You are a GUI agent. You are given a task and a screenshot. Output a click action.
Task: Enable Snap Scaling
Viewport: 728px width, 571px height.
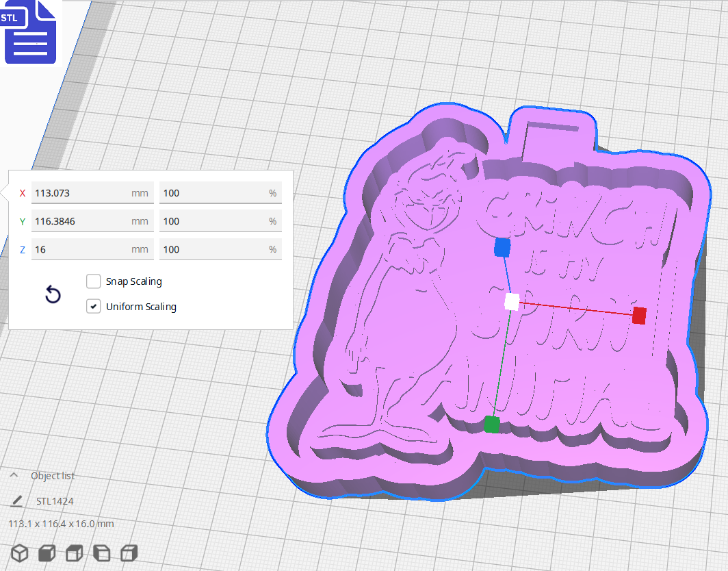[x=93, y=281]
